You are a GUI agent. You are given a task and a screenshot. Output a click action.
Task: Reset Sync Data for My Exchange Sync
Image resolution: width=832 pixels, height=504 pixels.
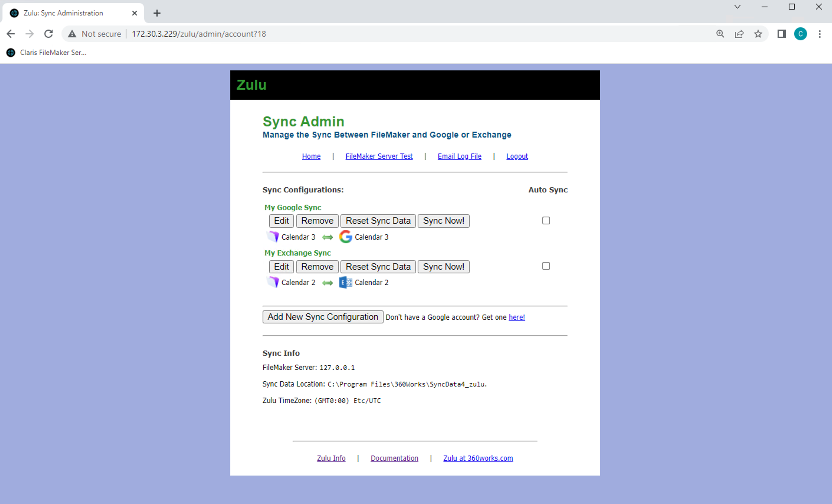[x=378, y=267]
